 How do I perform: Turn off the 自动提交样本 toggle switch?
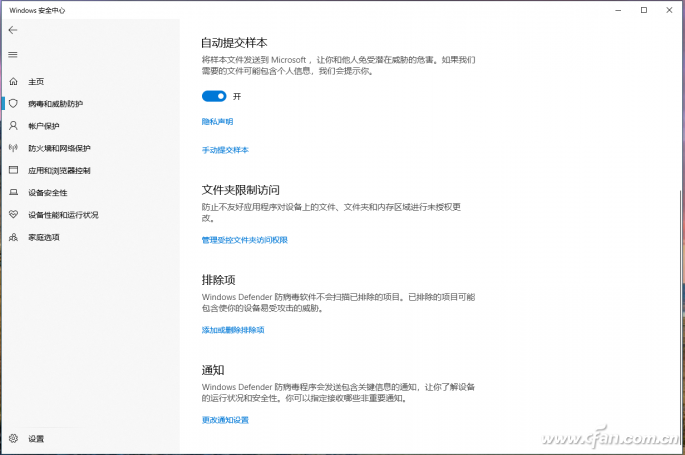pyautogui.click(x=214, y=96)
